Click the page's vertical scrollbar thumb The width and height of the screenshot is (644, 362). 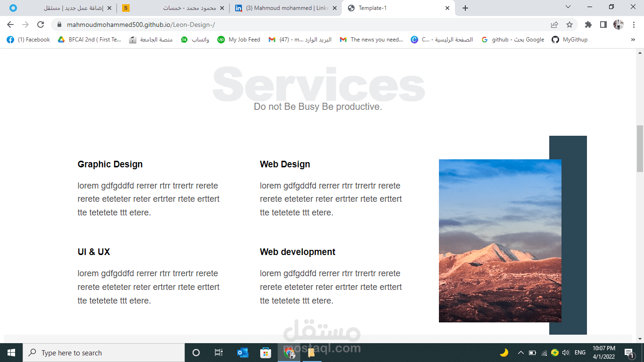tap(640, 148)
